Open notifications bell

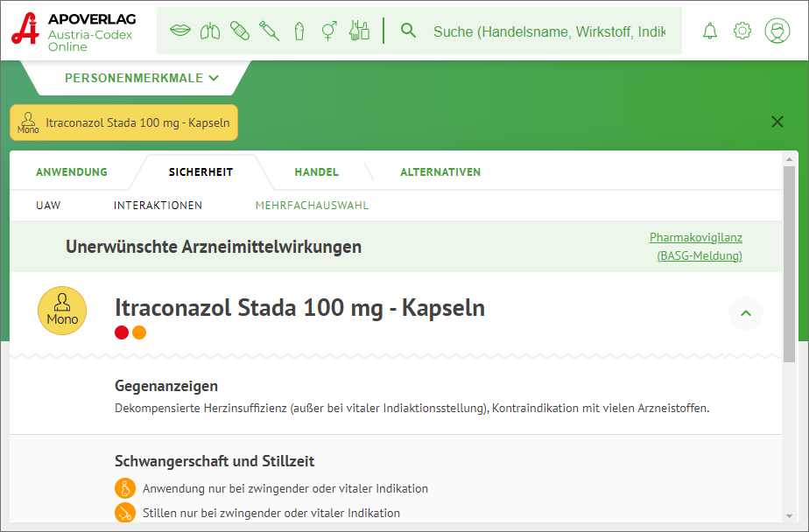coord(710,31)
